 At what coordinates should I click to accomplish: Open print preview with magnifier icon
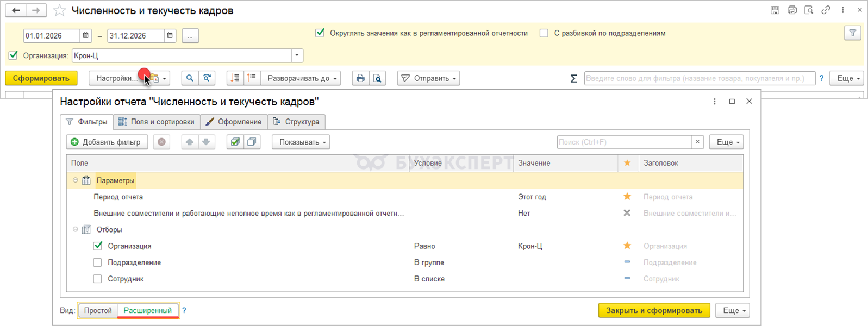377,78
